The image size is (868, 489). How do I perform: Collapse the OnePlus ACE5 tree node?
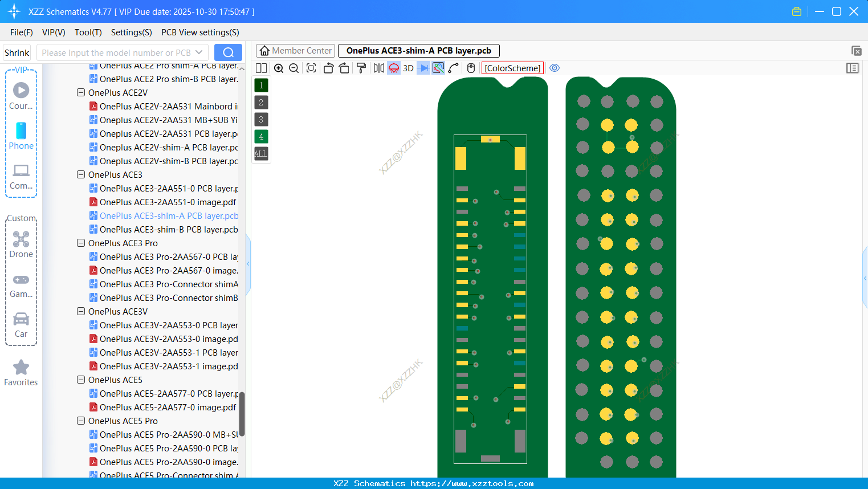tap(81, 380)
